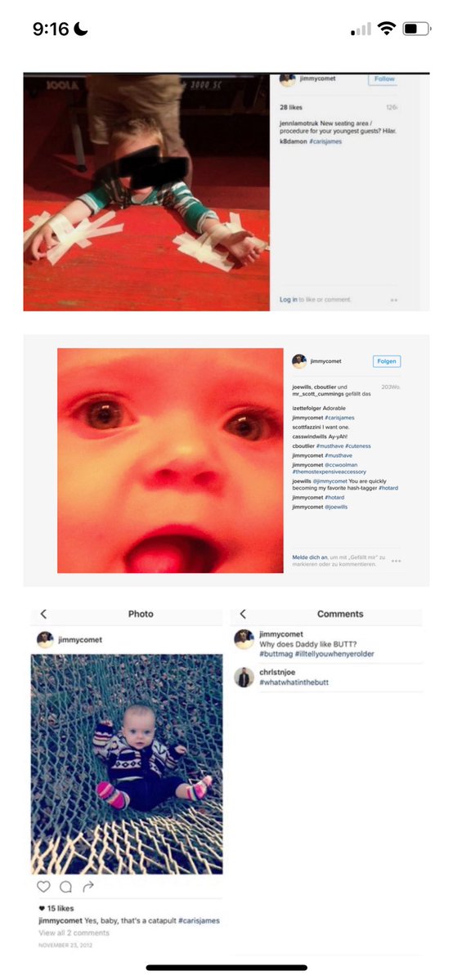Viewport: 453px width, 980px height.
Task: Open jimmycomet avatar above hammock photo
Action: (45, 639)
